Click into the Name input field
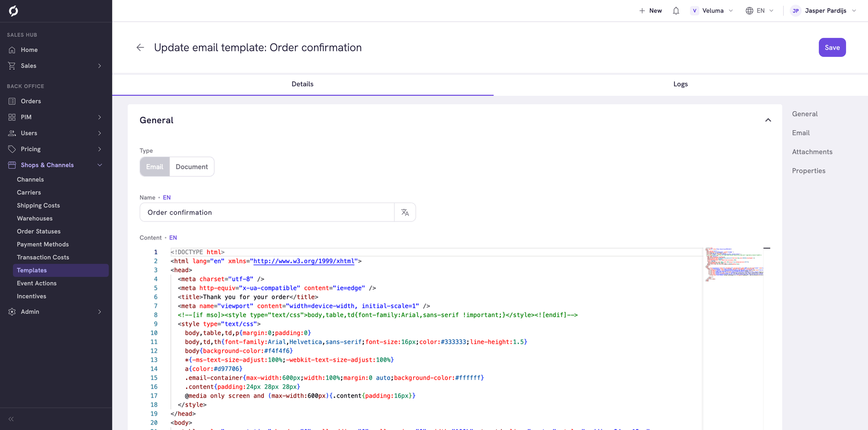The height and width of the screenshot is (430, 868). pyautogui.click(x=267, y=213)
